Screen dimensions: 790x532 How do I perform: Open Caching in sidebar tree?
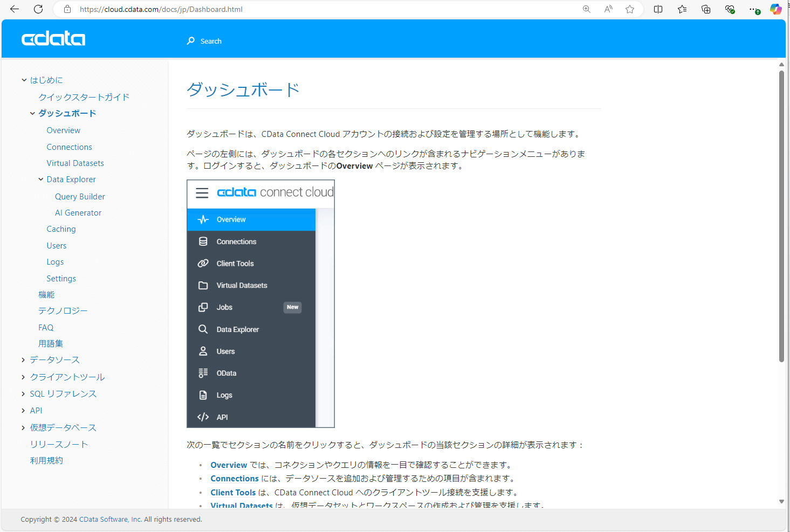point(61,229)
